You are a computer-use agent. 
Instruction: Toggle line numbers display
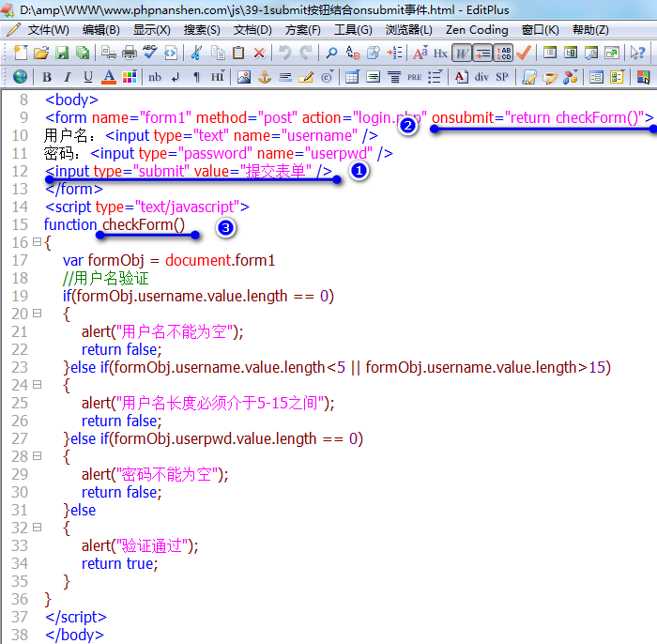(504, 53)
